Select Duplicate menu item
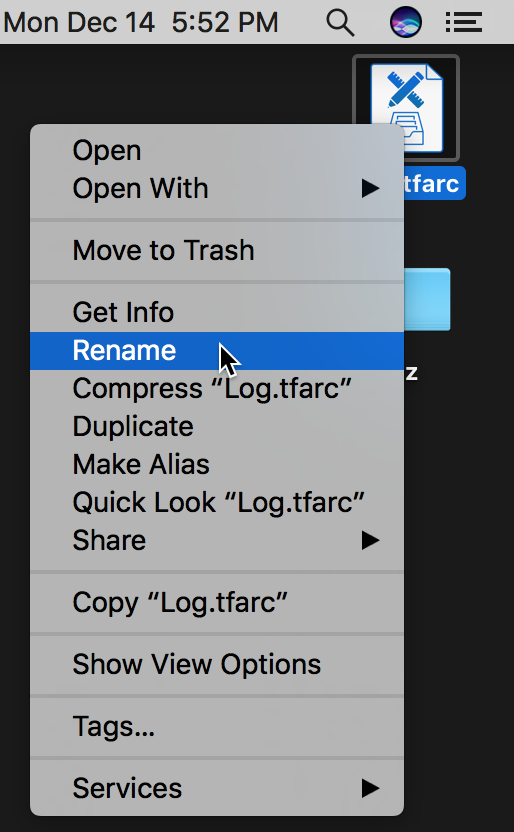Screen dimensions: 514x832 click(x=217, y=427)
